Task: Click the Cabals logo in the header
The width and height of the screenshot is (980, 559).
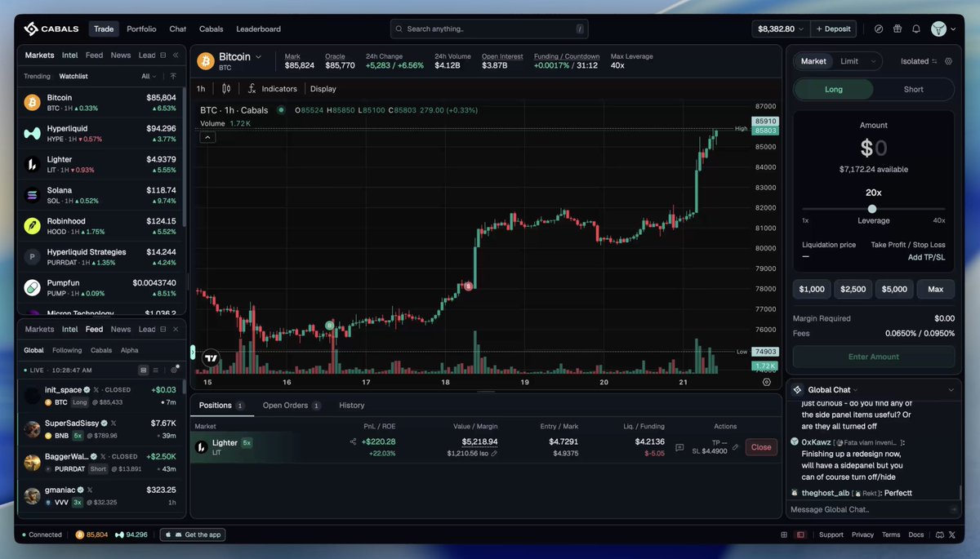Action: tap(51, 29)
